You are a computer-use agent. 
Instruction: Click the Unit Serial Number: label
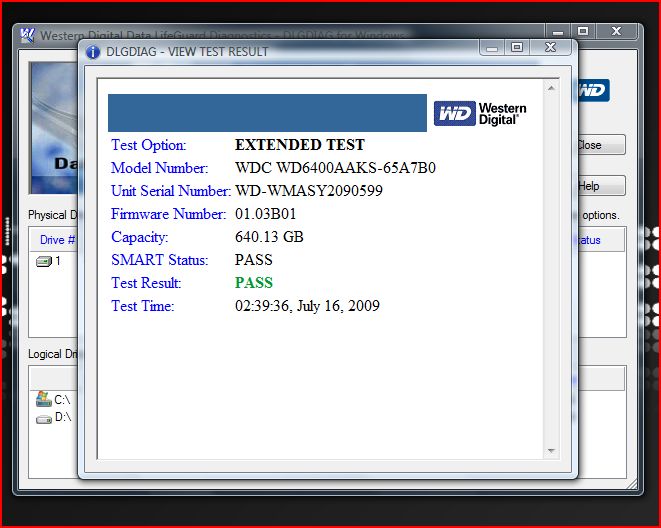click(x=171, y=190)
